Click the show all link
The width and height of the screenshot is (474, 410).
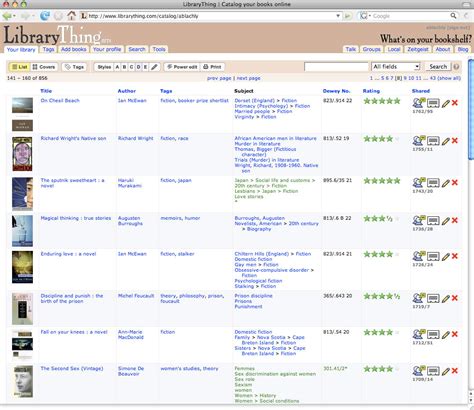[449, 78]
